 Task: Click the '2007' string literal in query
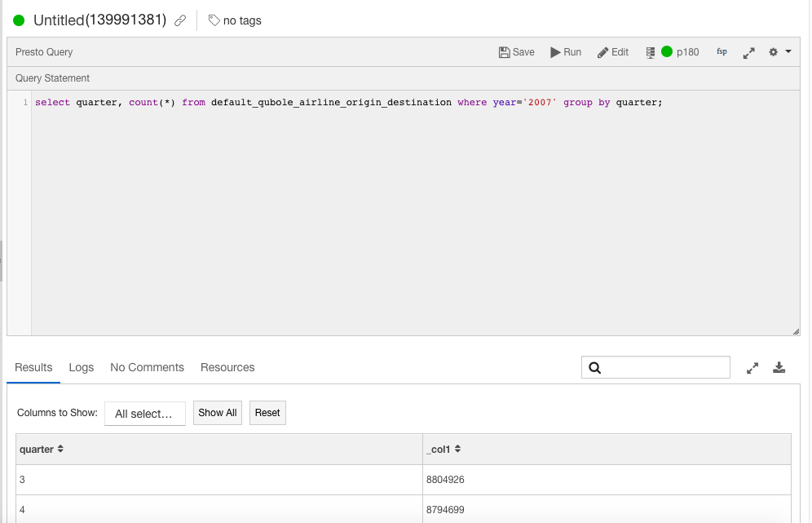pyautogui.click(x=540, y=102)
